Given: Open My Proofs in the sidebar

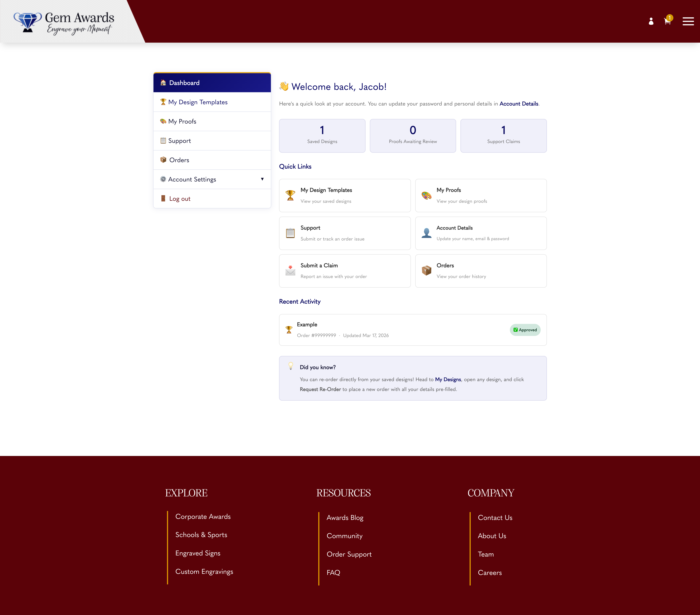Looking at the screenshot, I should [x=212, y=121].
